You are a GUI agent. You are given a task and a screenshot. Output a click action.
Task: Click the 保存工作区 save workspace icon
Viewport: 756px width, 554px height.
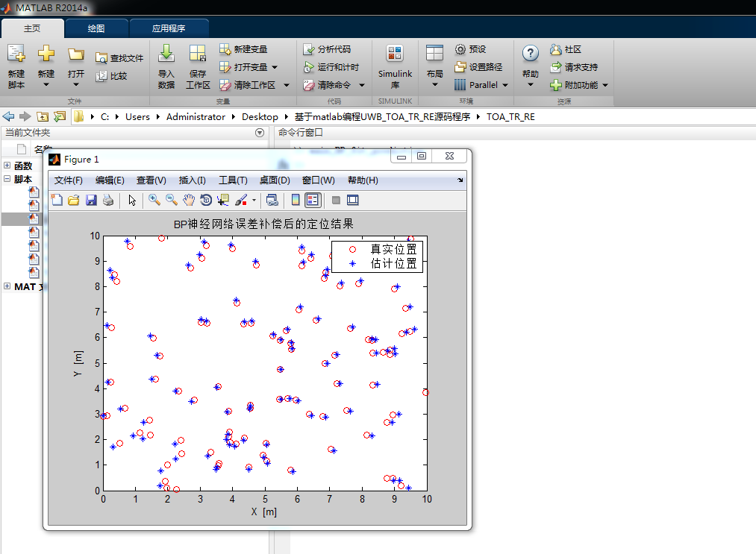(x=198, y=53)
